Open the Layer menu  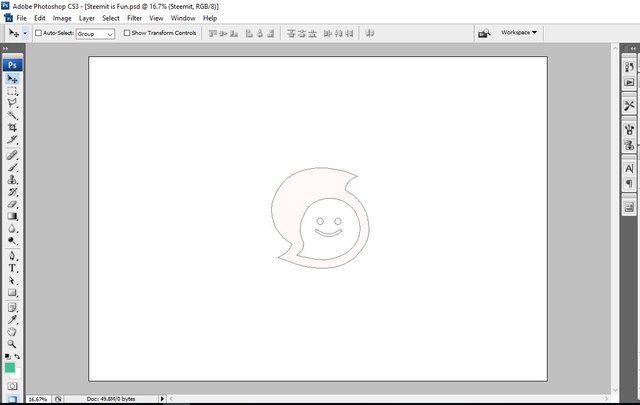coord(87,18)
